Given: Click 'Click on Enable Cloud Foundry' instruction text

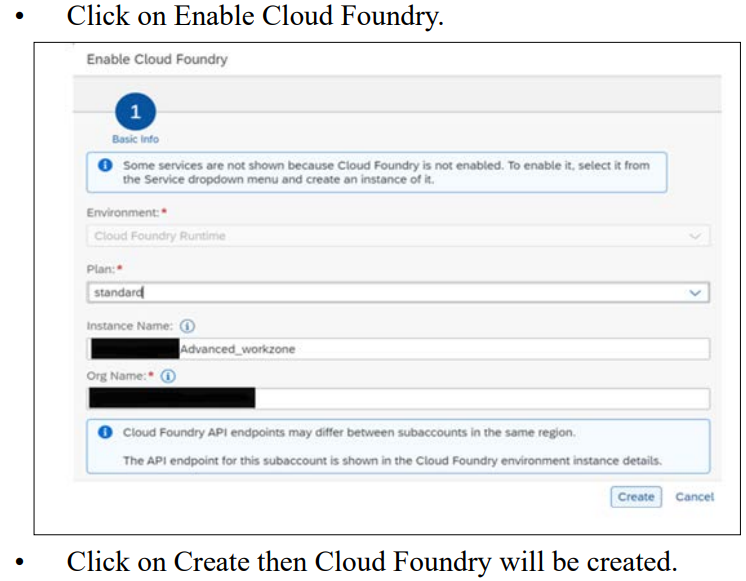Looking at the screenshot, I should coord(255,16).
